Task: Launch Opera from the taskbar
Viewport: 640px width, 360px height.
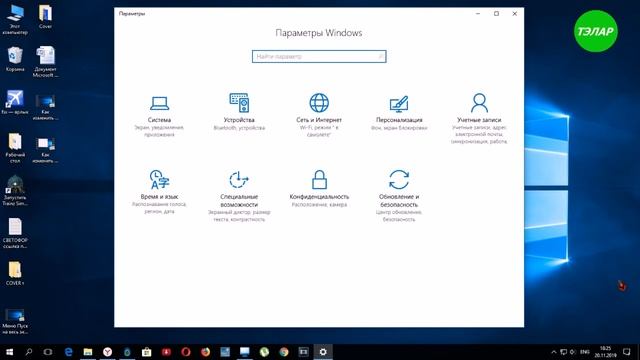Action: 186,352
